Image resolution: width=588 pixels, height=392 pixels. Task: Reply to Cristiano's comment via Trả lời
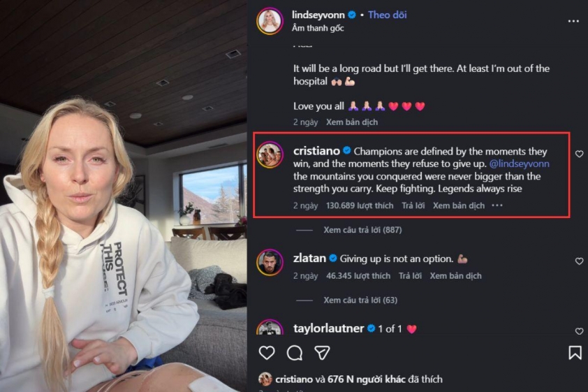413,205
